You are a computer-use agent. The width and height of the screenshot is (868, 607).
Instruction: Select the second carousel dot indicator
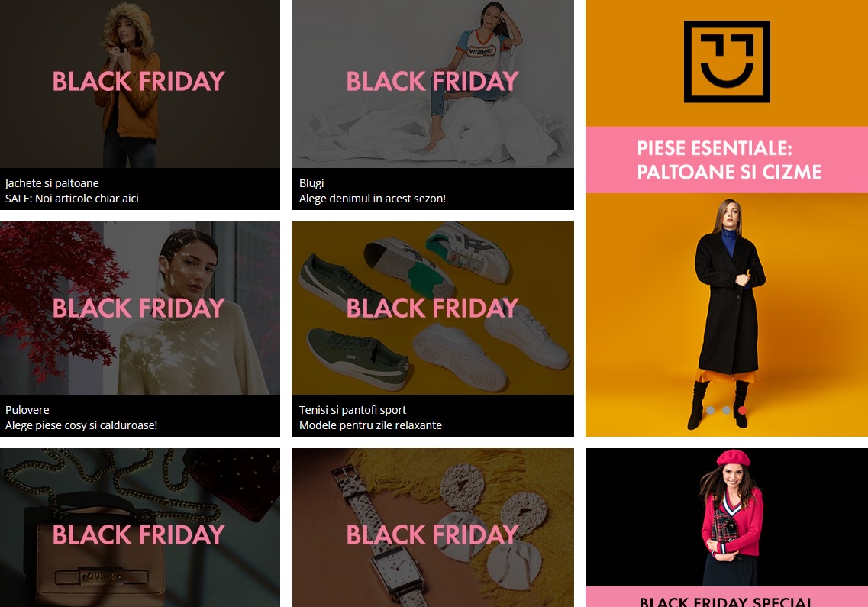click(726, 410)
